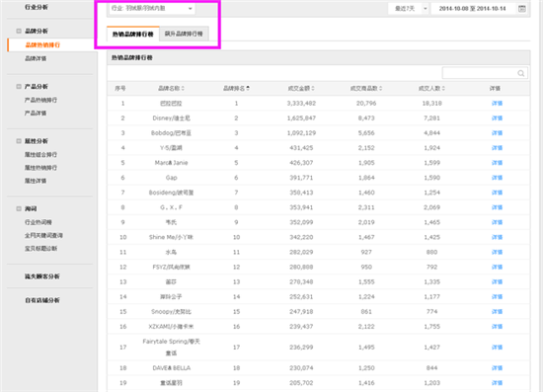
Task: Click the search magnifier icon
Action: click(521, 73)
